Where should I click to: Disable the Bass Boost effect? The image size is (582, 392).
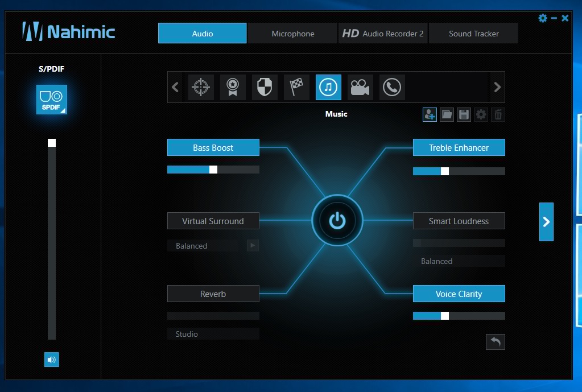[x=213, y=147]
